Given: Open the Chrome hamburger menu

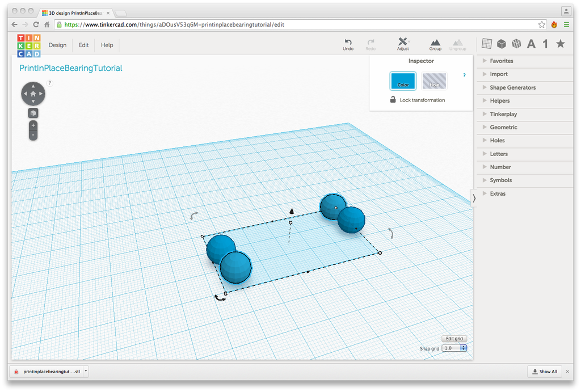Looking at the screenshot, I should 567,24.
